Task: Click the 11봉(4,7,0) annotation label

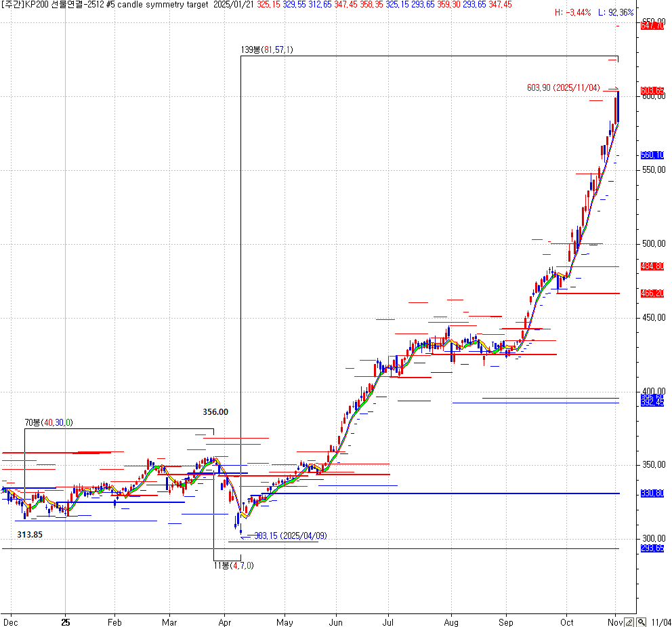Action: click(234, 565)
